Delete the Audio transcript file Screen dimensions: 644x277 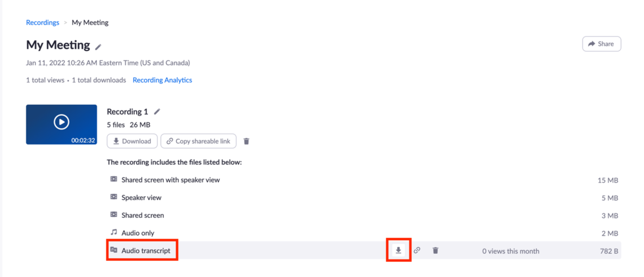coord(436,250)
